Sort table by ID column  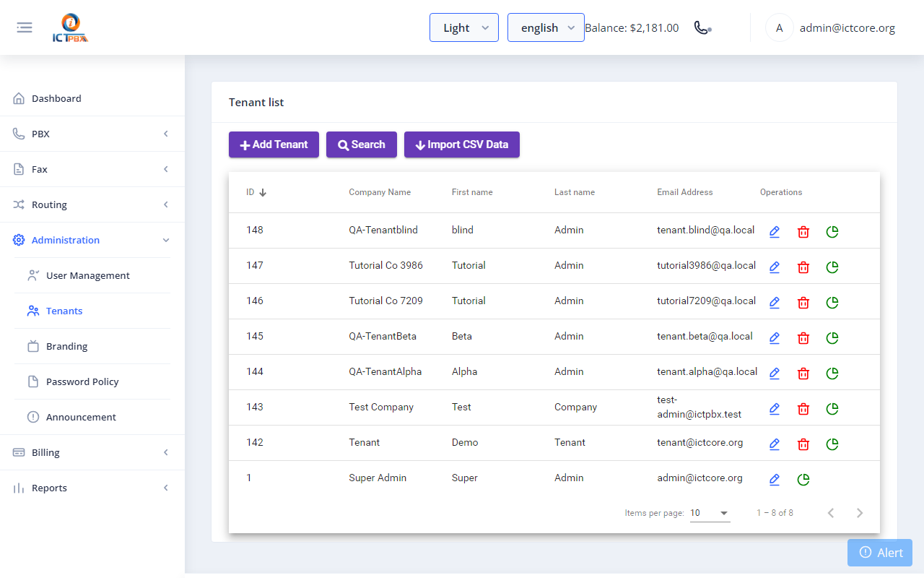pos(256,192)
